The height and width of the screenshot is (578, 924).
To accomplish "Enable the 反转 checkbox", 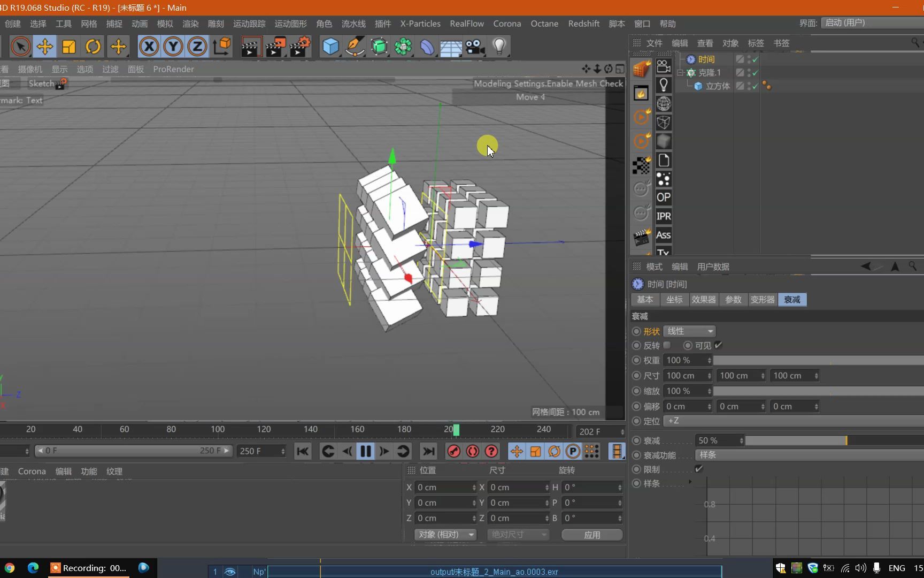I will [x=667, y=345].
